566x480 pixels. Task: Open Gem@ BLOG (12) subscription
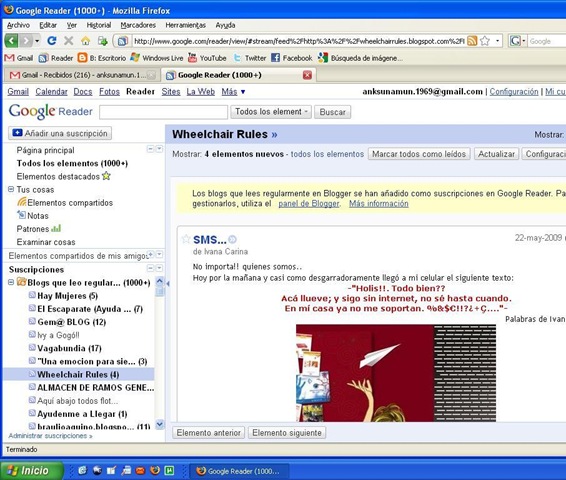click(x=71, y=322)
